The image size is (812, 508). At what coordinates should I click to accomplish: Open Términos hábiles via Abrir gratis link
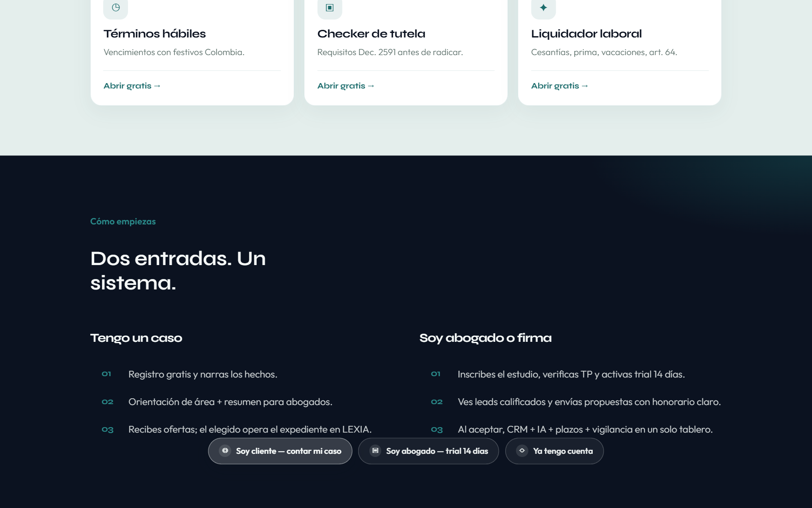(x=132, y=86)
